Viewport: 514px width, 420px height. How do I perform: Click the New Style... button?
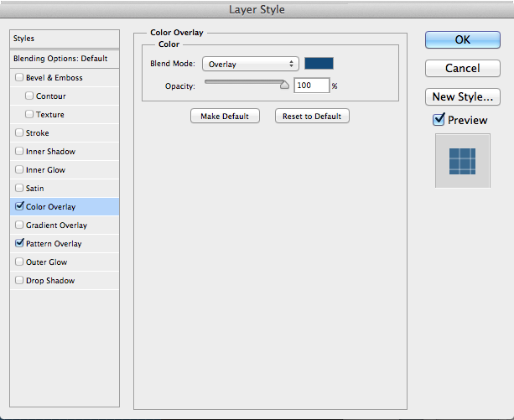tap(463, 96)
